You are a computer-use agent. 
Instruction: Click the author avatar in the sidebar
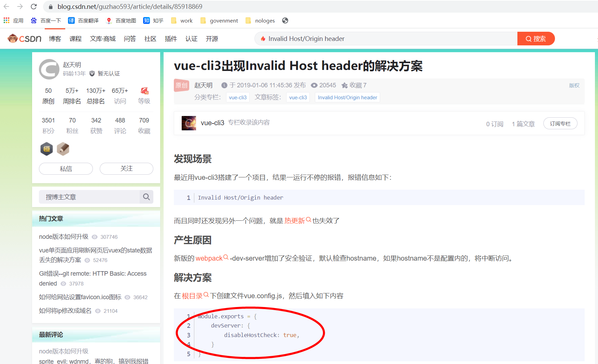[49, 69]
